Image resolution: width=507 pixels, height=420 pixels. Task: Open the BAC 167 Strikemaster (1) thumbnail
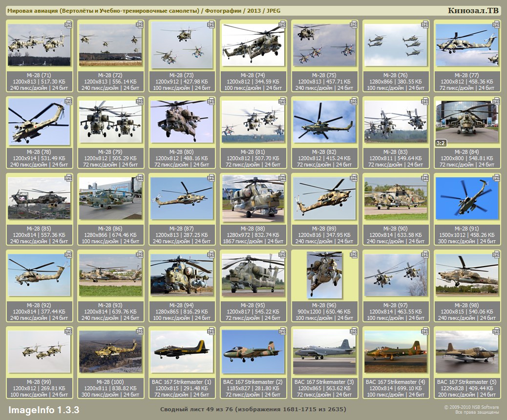181,352
